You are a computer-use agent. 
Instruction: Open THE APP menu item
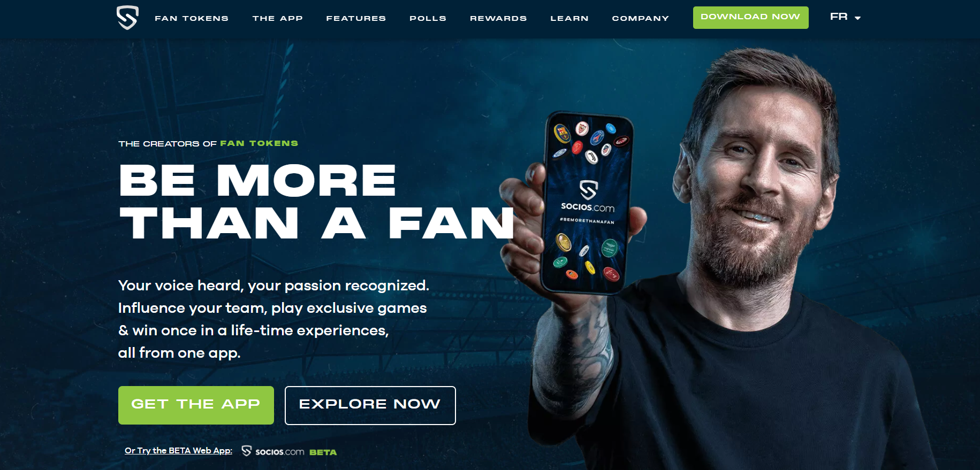click(x=277, y=18)
